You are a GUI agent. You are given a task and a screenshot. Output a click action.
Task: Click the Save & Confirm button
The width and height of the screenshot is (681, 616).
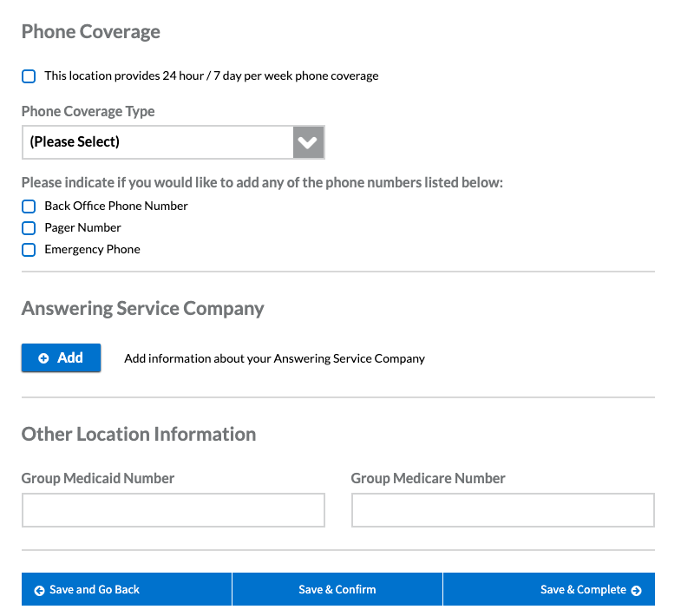[x=337, y=589]
